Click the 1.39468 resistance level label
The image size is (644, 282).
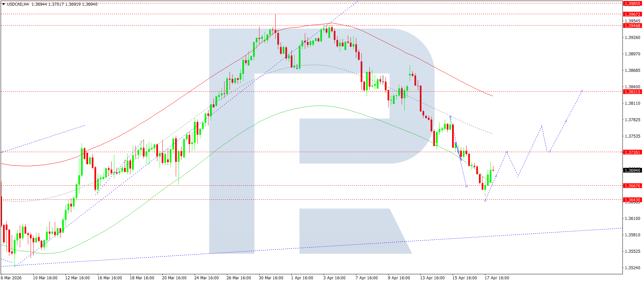[x=632, y=26]
